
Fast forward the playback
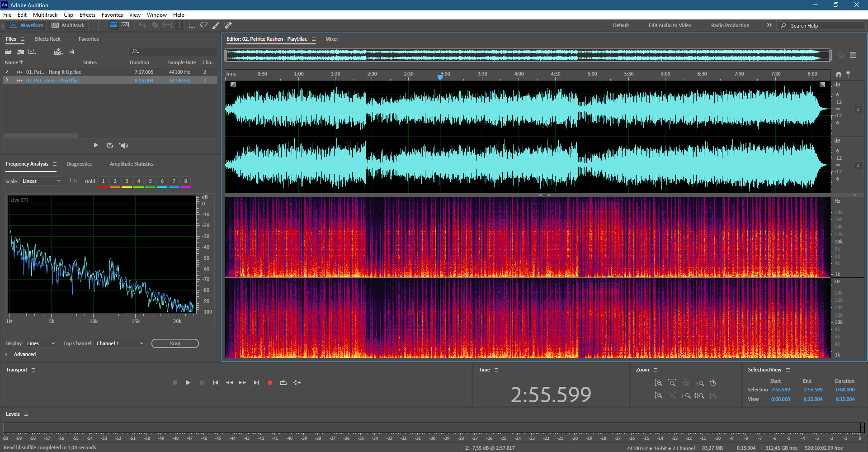click(243, 383)
